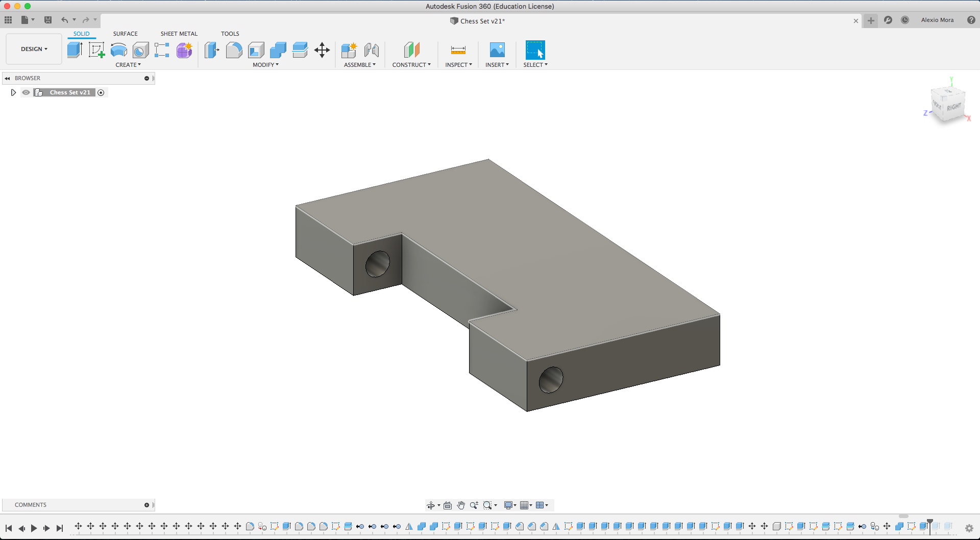Click the purple Create Form icon
Viewport: 980px width, 540px height.
(x=184, y=50)
